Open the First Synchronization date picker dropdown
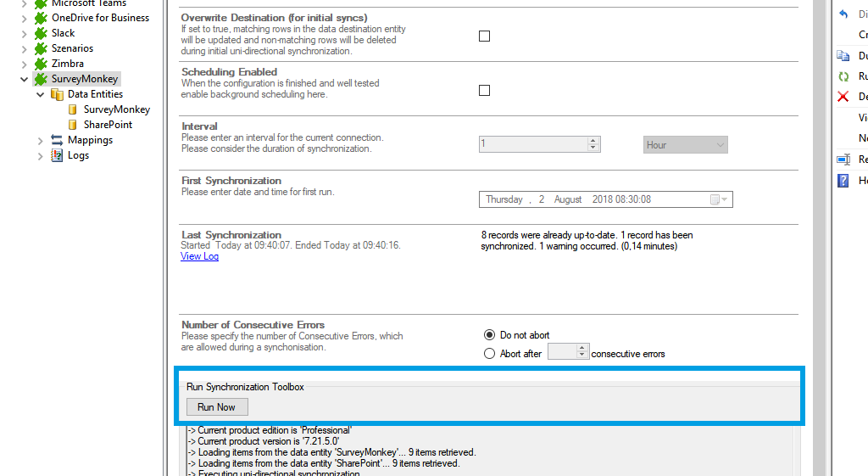The width and height of the screenshot is (868, 476). tap(716, 199)
